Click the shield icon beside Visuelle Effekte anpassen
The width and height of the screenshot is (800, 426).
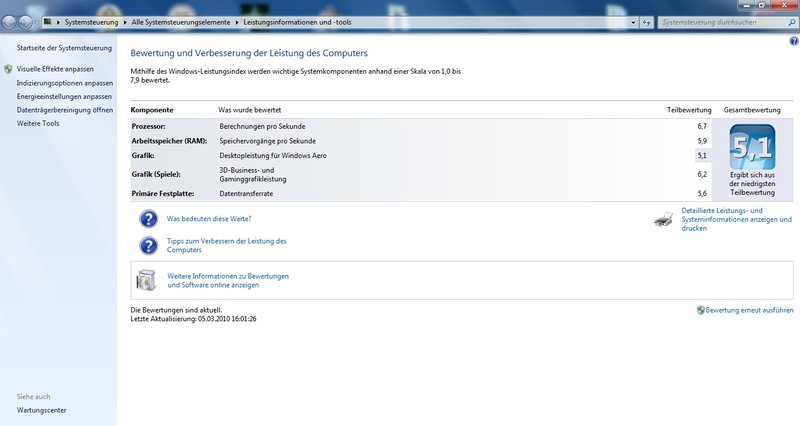coord(8,69)
